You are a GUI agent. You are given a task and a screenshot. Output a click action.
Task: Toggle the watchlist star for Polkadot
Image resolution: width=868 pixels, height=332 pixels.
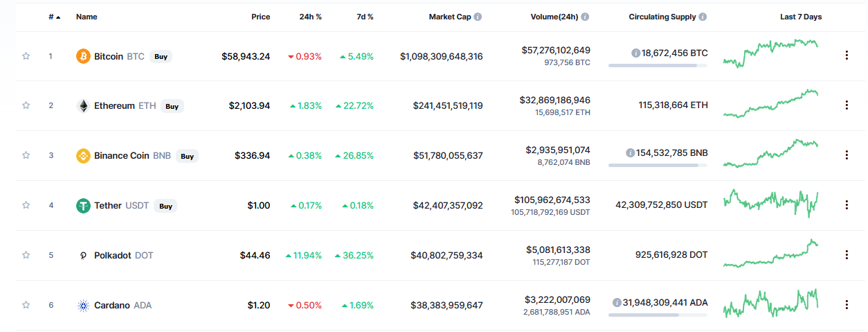[x=26, y=255]
